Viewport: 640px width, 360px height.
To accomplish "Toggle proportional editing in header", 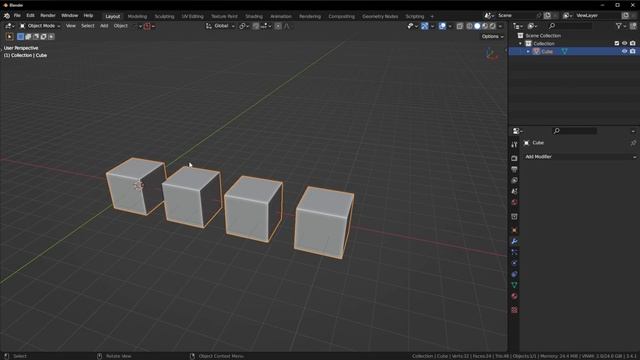I will (x=278, y=26).
